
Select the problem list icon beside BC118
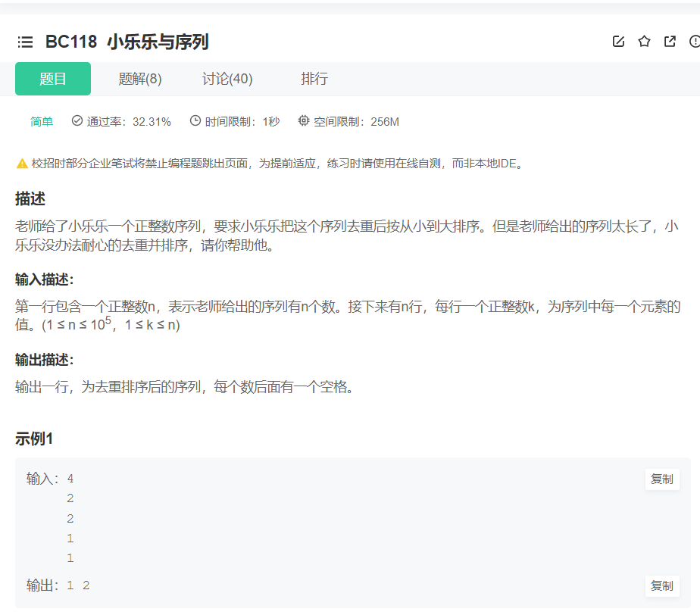(25, 42)
